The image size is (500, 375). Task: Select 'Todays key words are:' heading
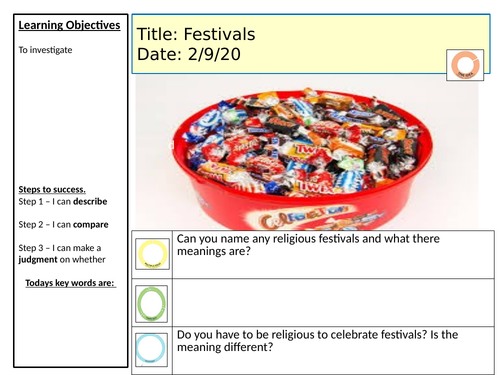coord(71,283)
